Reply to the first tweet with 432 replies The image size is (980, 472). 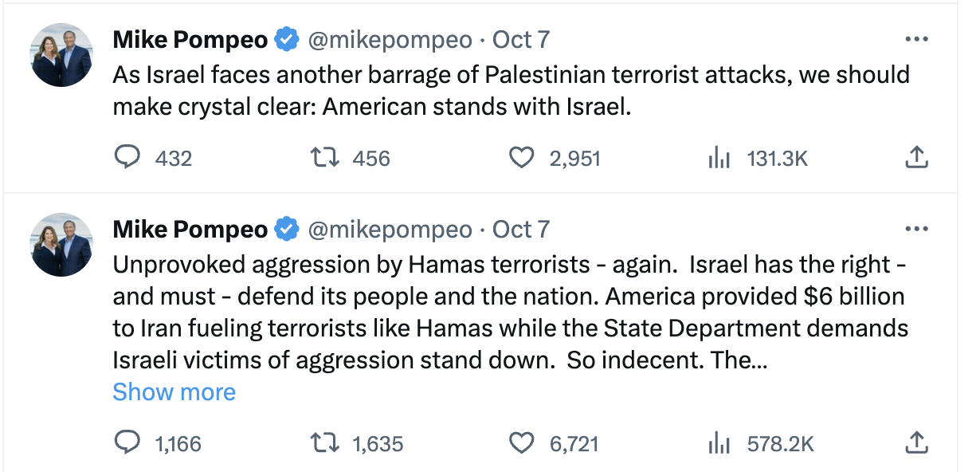(x=128, y=158)
